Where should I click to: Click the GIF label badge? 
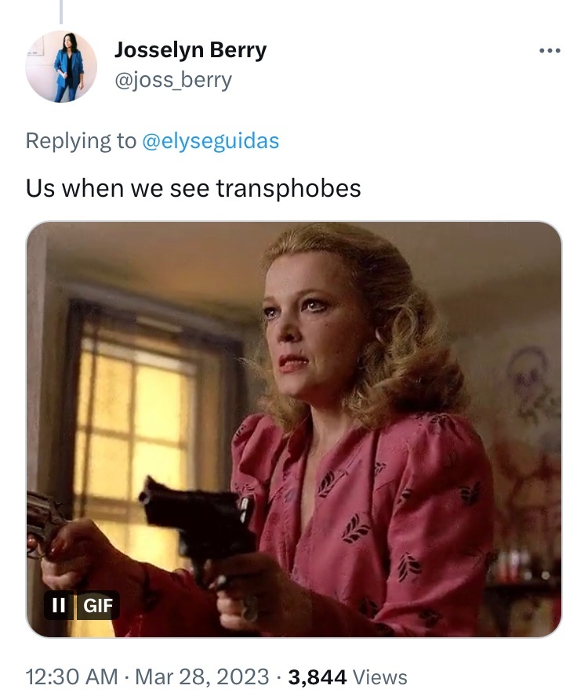pyautogui.click(x=98, y=605)
